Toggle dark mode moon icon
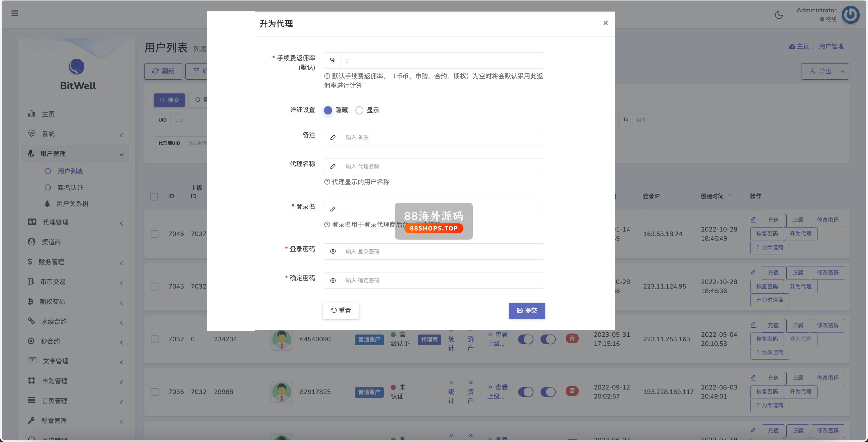This screenshot has width=868, height=442. tap(779, 15)
